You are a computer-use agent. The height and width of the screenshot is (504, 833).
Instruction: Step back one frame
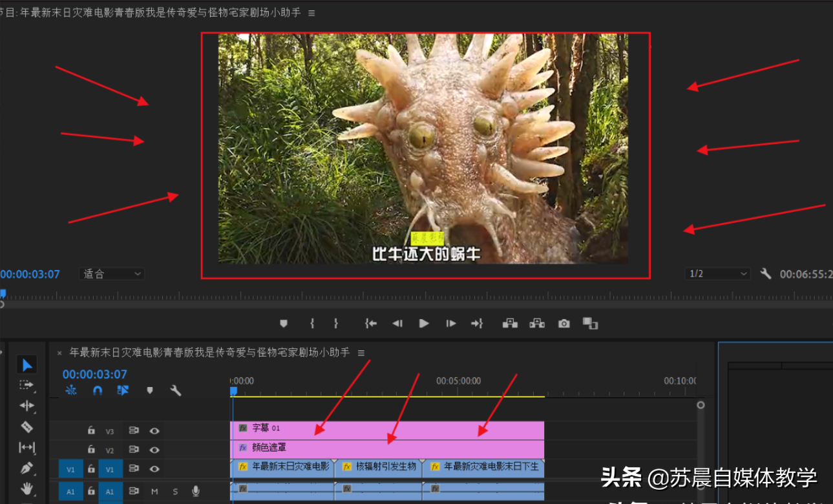click(x=397, y=324)
